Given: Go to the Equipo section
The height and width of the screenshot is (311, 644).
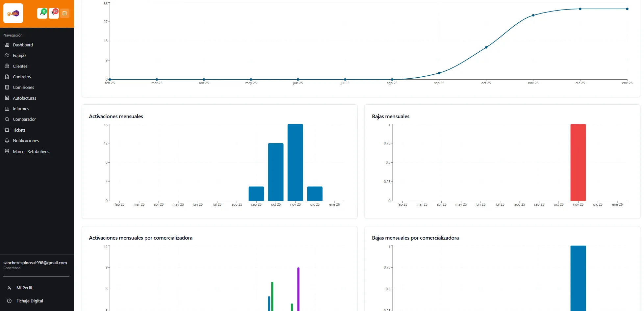Looking at the screenshot, I should pyautogui.click(x=19, y=56).
